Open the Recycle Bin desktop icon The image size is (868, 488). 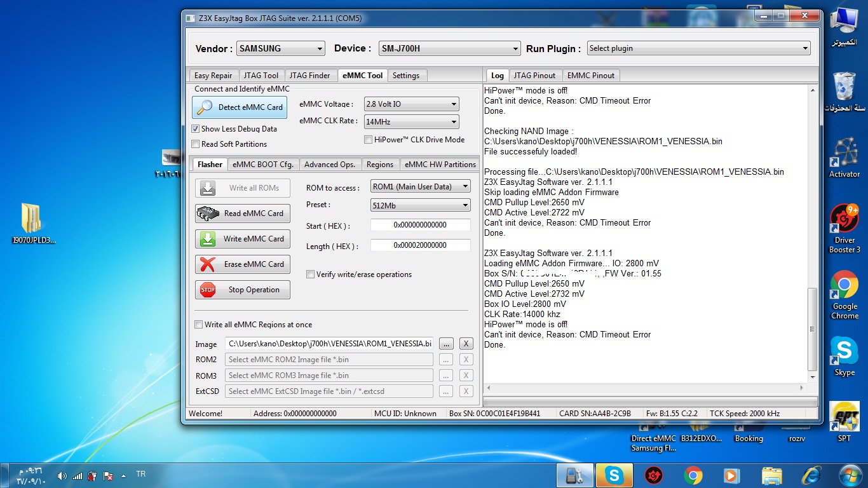pos(844,92)
